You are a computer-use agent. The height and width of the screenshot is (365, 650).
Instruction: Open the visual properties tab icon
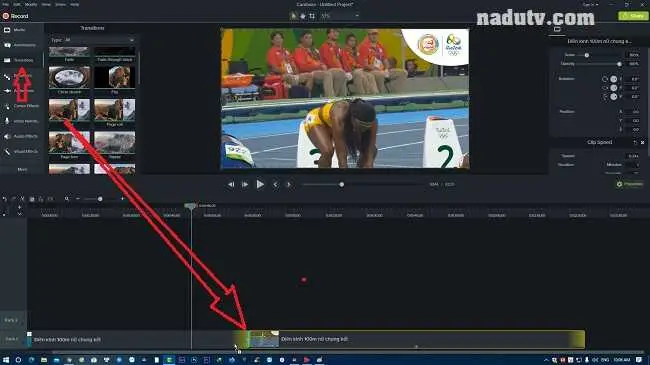click(x=557, y=29)
